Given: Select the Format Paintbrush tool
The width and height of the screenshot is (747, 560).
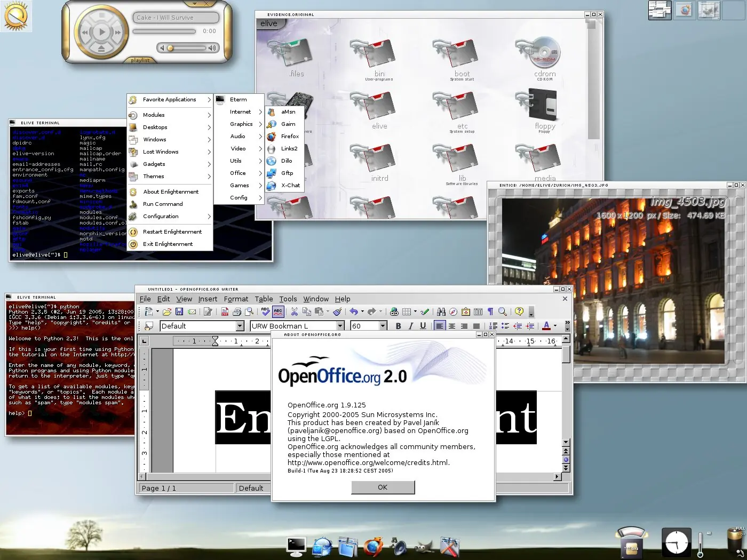Looking at the screenshot, I should (337, 311).
